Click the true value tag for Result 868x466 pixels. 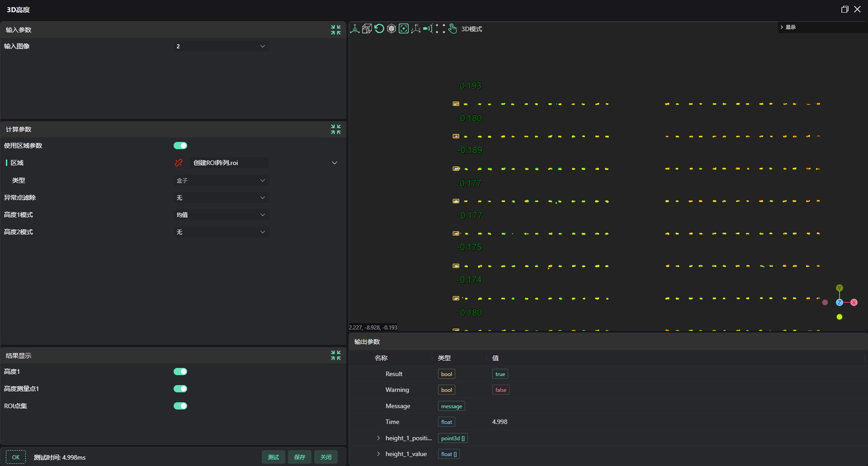(x=500, y=374)
